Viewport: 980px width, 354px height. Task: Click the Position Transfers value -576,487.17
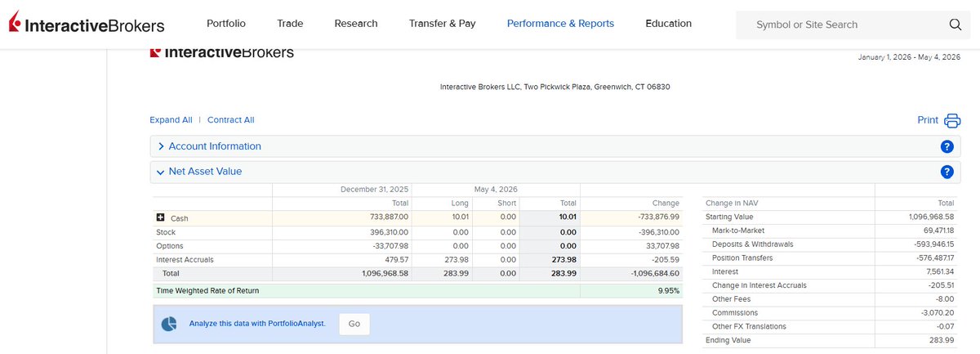pyautogui.click(x=932, y=258)
